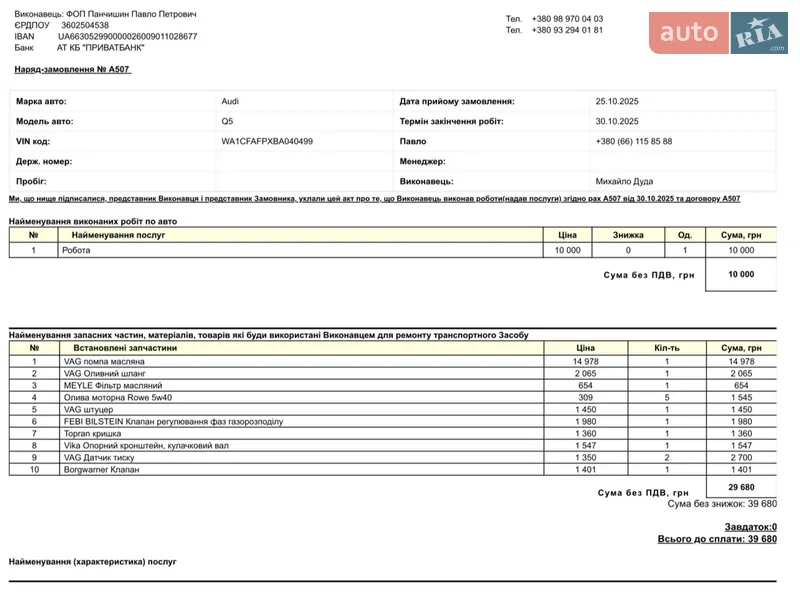Click 'Встановлені запчастини' column header
The image size is (800, 600).
(x=125, y=348)
